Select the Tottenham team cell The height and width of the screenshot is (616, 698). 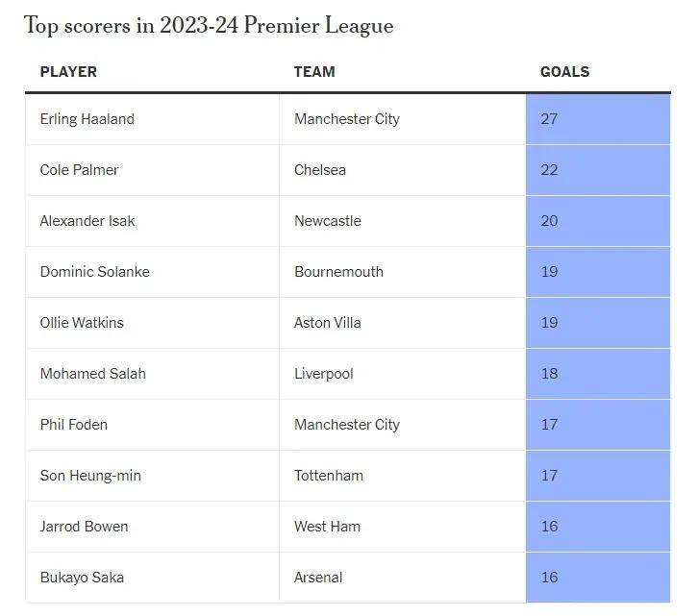pos(403,476)
